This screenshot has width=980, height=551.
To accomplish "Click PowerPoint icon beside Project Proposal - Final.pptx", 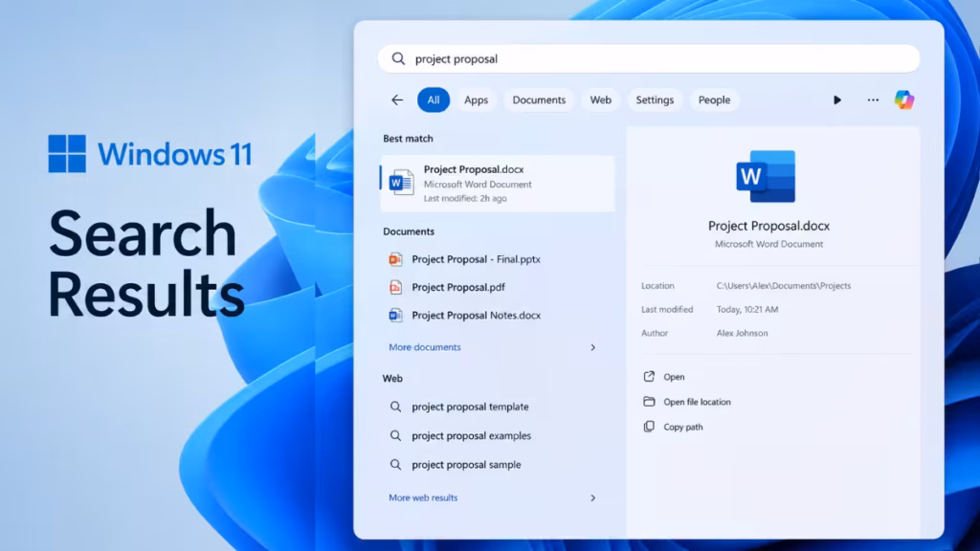I will point(395,259).
